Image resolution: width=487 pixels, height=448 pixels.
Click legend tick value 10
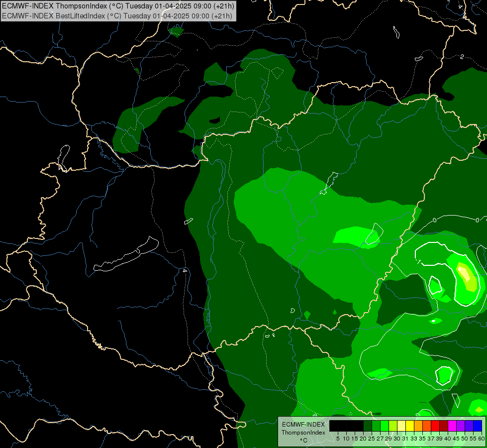point(346,439)
